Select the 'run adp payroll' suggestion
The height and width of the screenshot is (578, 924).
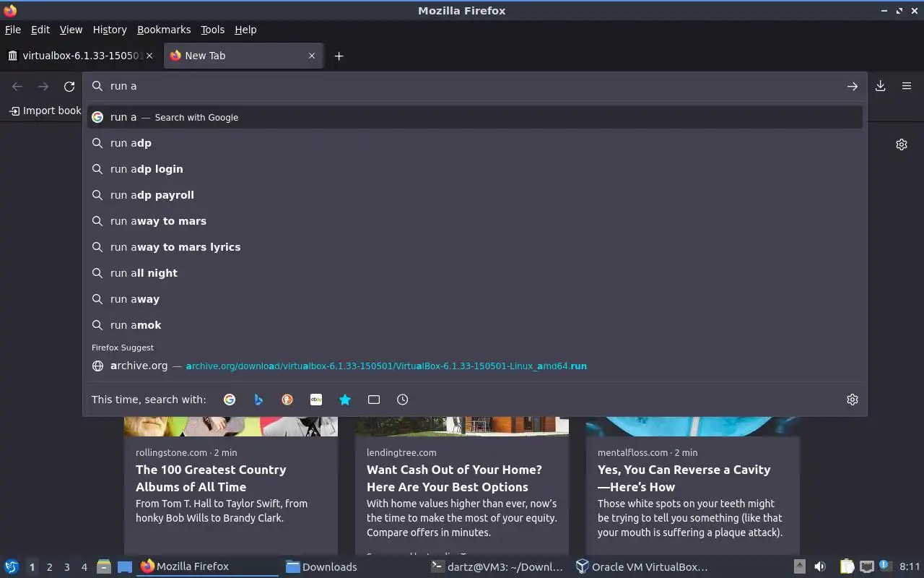coord(475,195)
